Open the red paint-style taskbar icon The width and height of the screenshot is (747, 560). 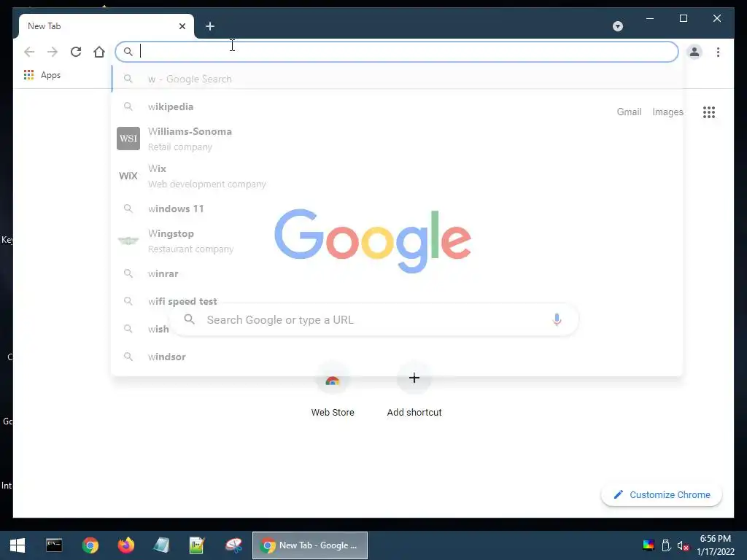tap(233, 545)
